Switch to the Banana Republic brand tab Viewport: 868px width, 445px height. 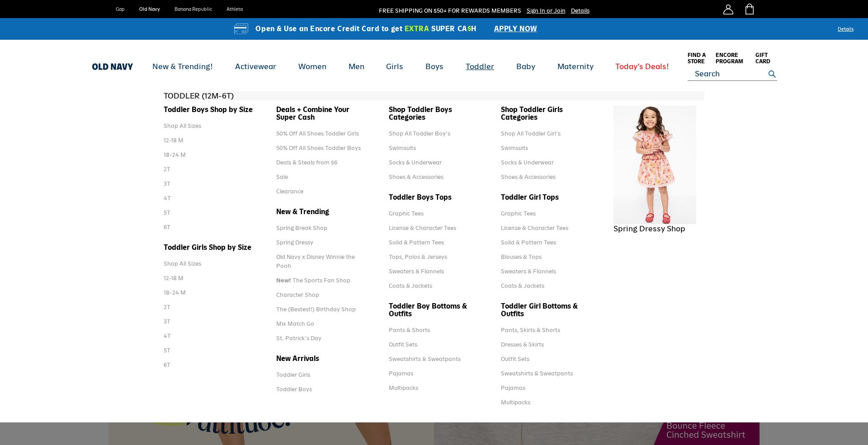(193, 9)
